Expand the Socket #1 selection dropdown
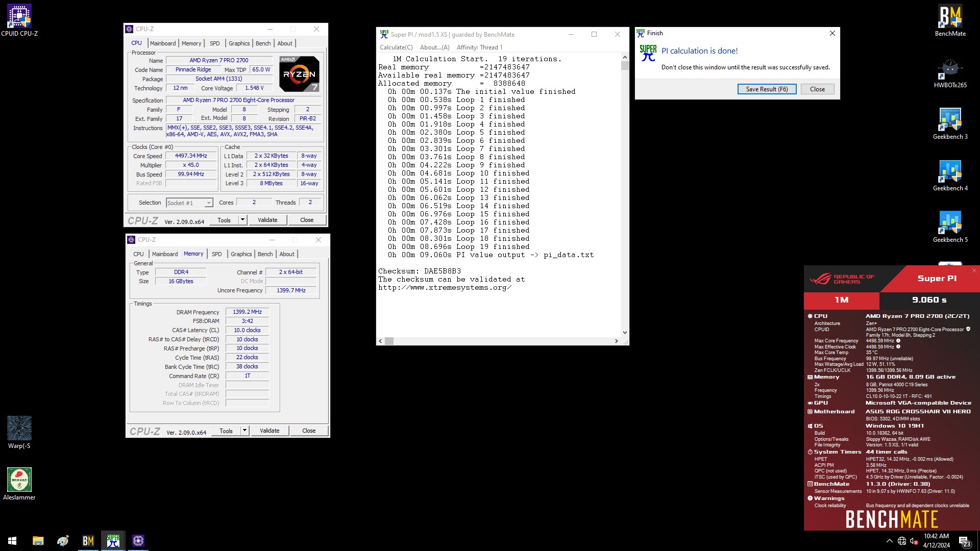Screen dimensions: 980x551 tap(208, 203)
